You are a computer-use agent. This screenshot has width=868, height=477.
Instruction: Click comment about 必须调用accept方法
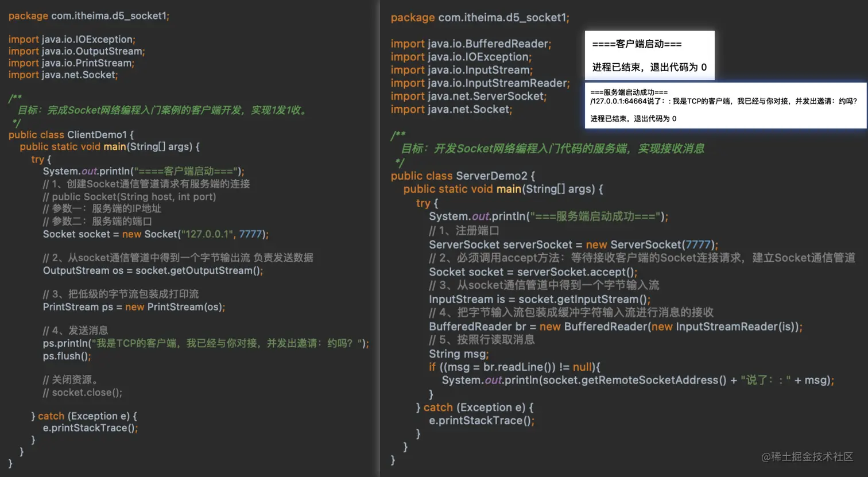click(x=642, y=258)
